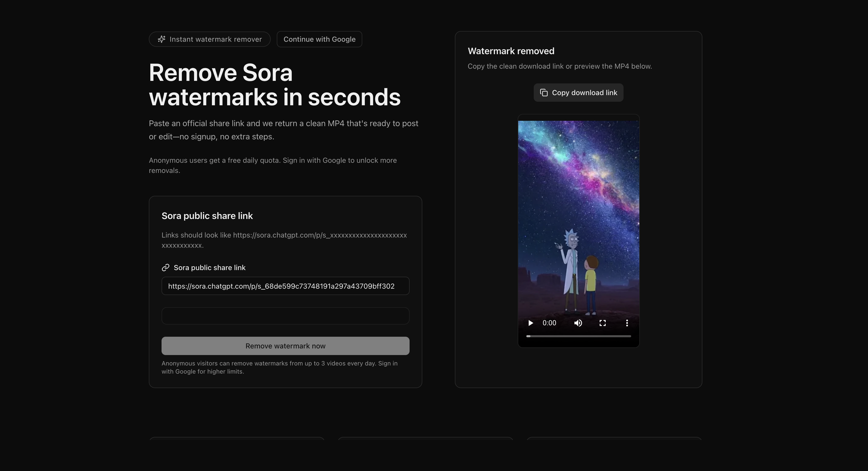Click the Rick and Morty video frame
The height and width of the screenshot is (471, 868).
coord(578,216)
